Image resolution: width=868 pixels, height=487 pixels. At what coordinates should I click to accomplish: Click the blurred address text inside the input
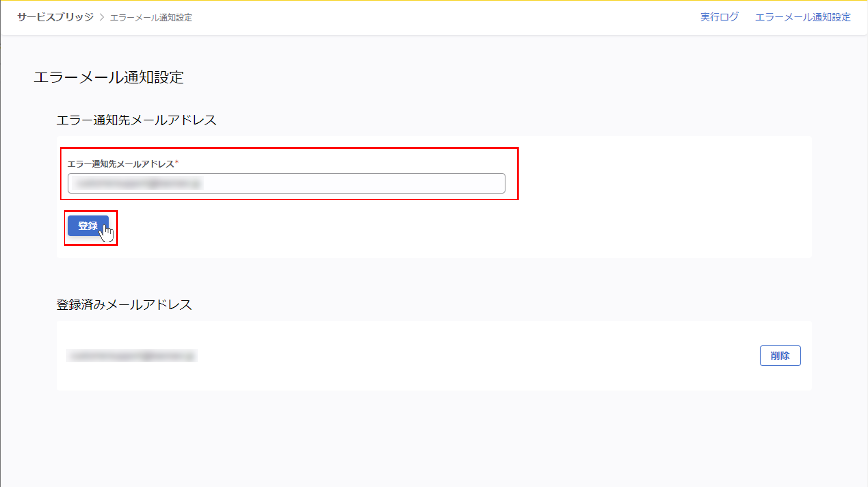[x=138, y=183]
